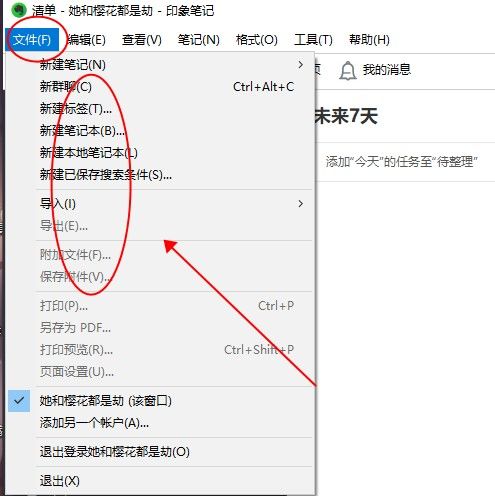Toggle the checked account 她和樱花都是劫 (该窗口)
The image size is (495, 496).
coord(160,401)
